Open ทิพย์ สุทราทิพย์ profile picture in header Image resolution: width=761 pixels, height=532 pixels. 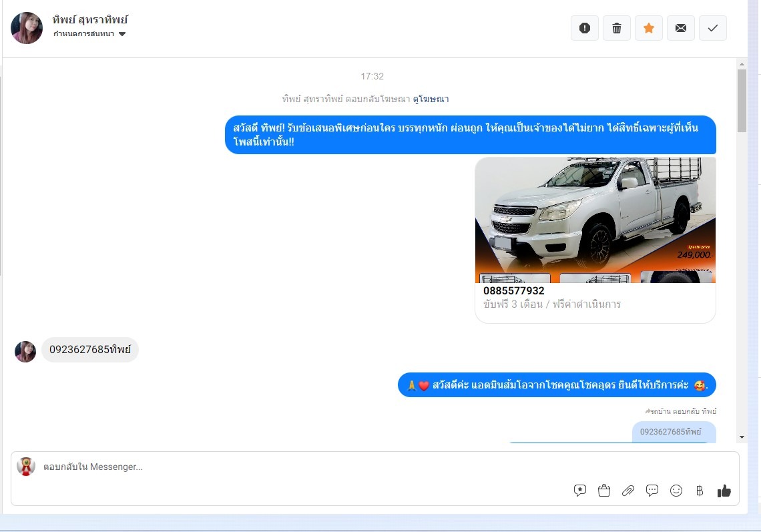click(27, 28)
